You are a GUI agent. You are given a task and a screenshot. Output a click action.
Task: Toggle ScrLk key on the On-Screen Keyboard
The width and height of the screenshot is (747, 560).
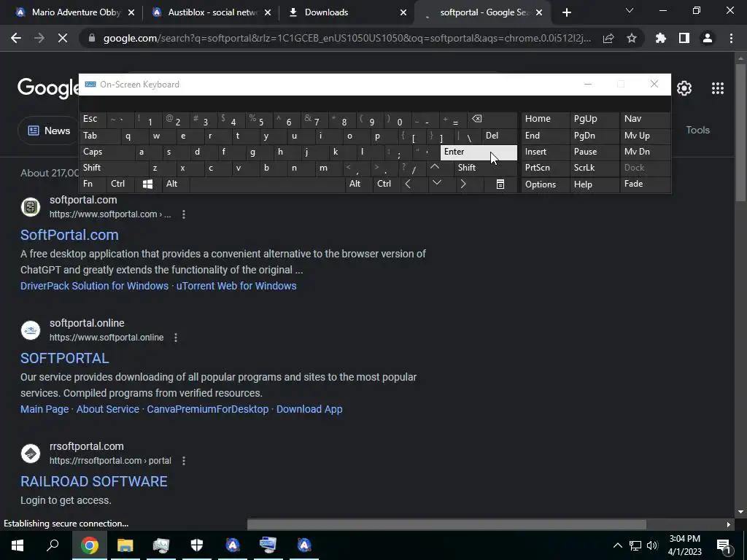pyautogui.click(x=595, y=168)
